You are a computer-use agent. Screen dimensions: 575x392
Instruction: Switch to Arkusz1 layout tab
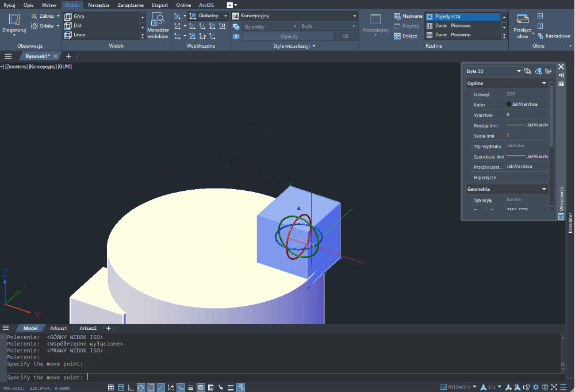(x=58, y=328)
